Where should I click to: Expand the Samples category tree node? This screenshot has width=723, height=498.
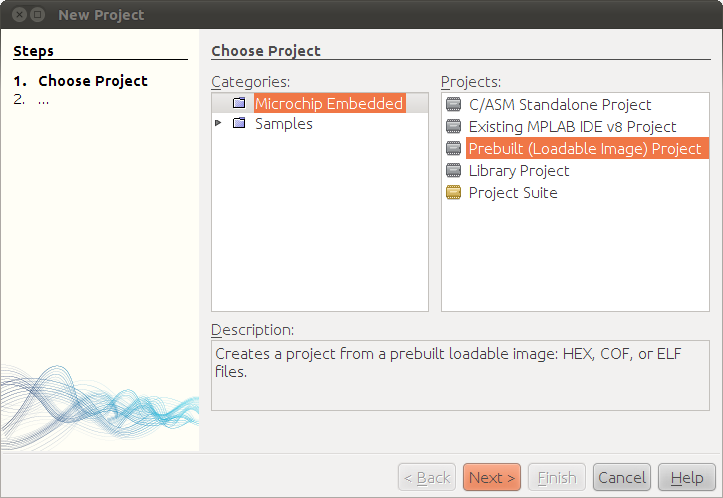coord(218,123)
